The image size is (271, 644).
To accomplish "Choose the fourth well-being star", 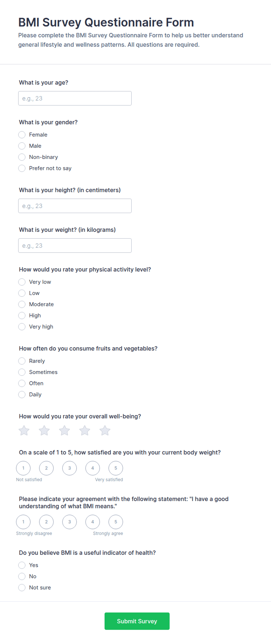I will pyautogui.click(x=85, y=430).
